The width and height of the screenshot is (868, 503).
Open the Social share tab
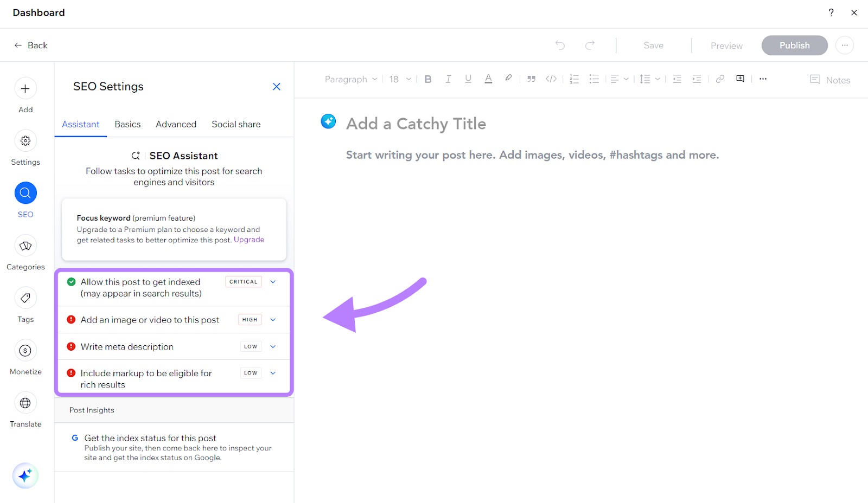pos(236,124)
